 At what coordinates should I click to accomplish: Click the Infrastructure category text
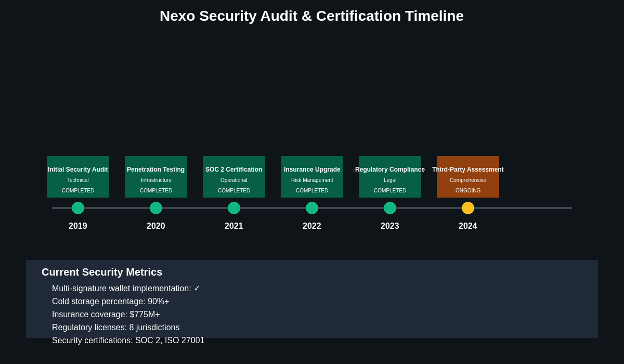click(156, 180)
